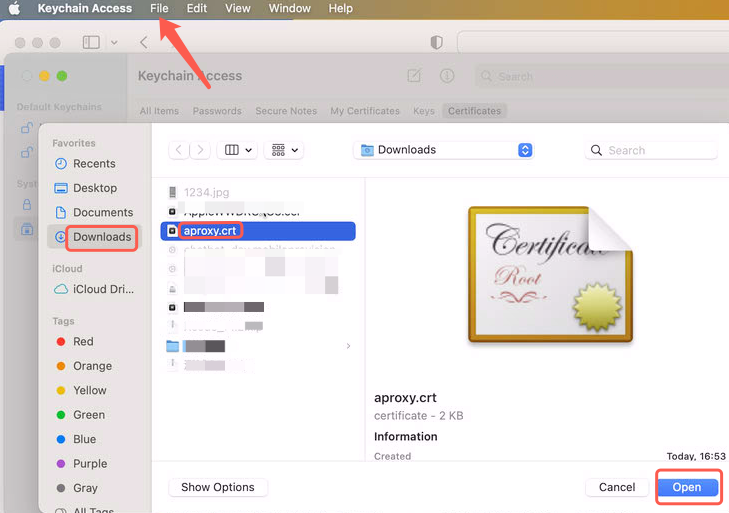The width and height of the screenshot is (729, 513).
Task: Open the File menu
Action: point(159,8)
